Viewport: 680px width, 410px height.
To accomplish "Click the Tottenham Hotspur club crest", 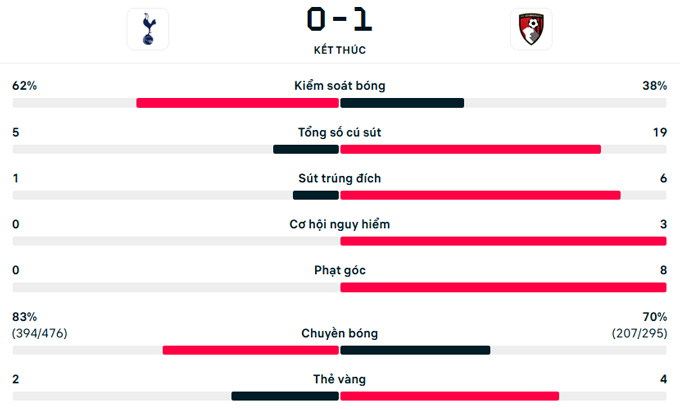I will point(148,29).
